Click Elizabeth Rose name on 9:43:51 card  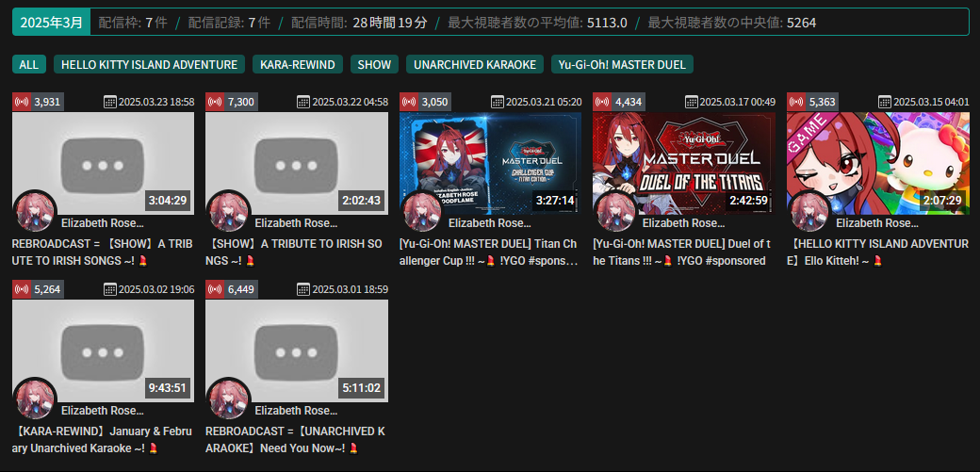pos(103,410)
